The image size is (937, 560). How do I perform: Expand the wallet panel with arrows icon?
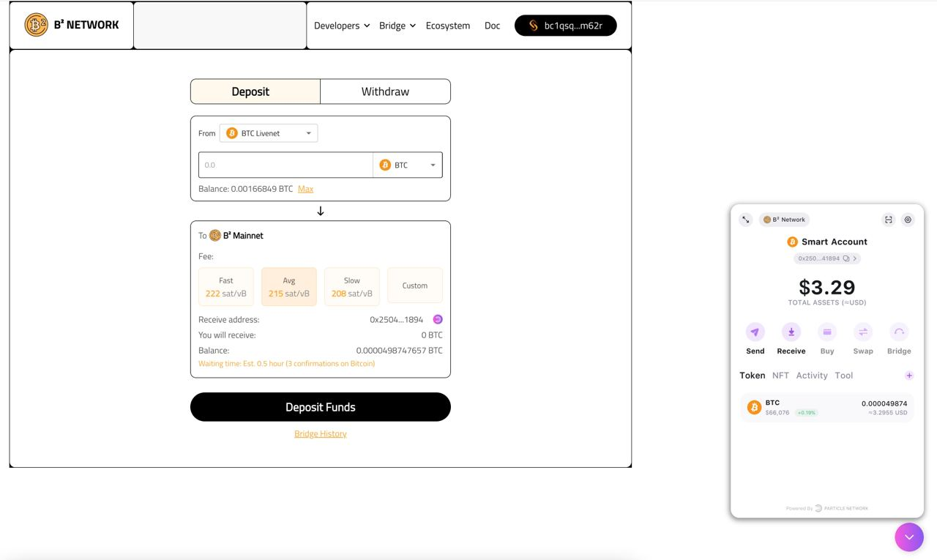746,220
